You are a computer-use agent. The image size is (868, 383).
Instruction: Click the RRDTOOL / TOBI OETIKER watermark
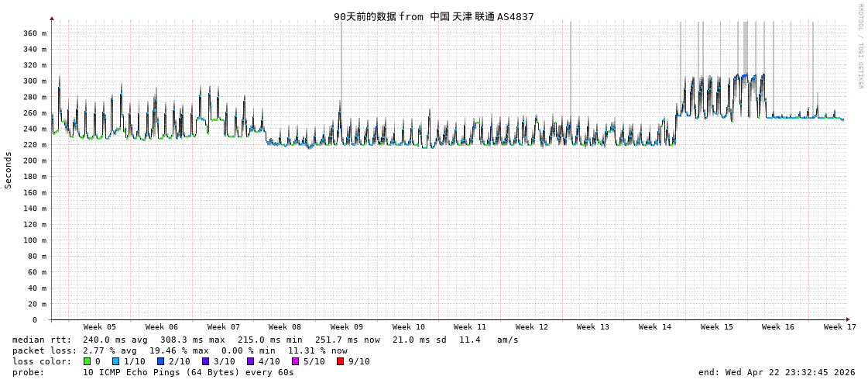(x=859, y=47)
